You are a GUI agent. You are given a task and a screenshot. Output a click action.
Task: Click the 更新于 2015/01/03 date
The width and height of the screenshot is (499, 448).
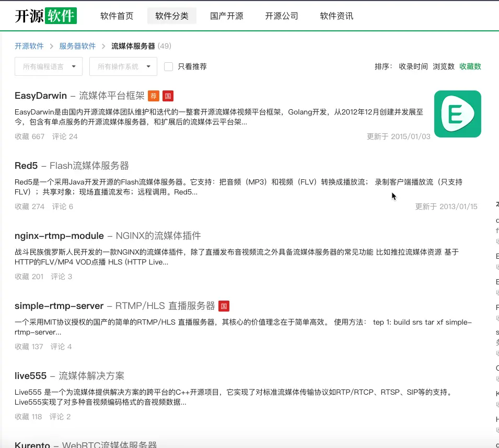click(x=399, y=136)
